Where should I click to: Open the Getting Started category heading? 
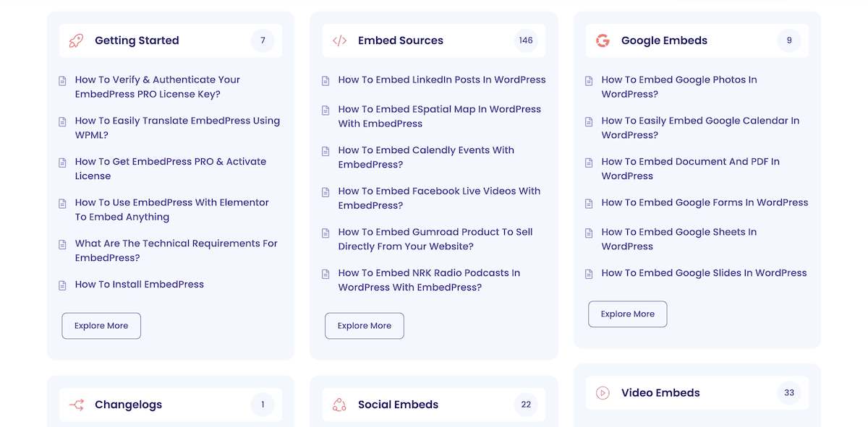137,40
